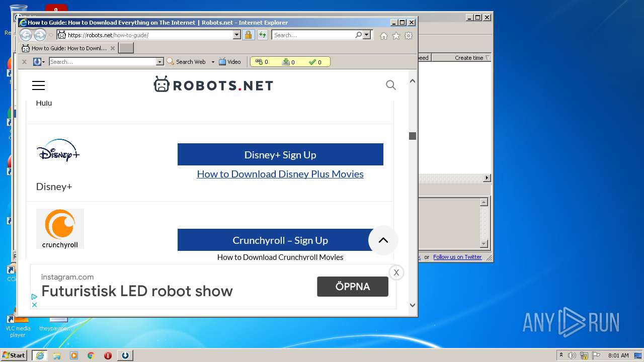Open the Windows Start menu
The height and width of the screenshot is (362, 644).
(x=14, y=355)
